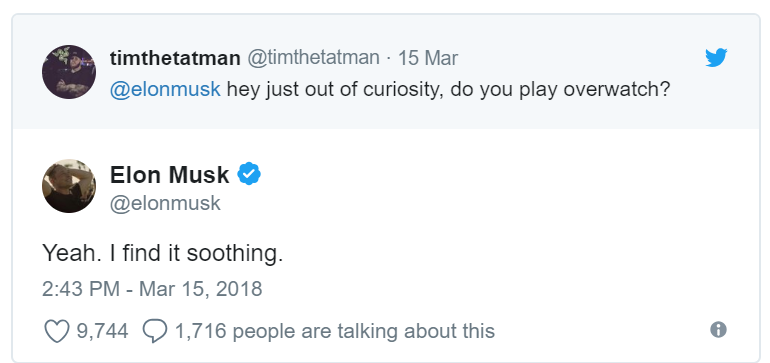Image resolution: width=770 pixels, height=363 pixels.
Task: Click the reply speech bubble icon
Action: point(155,331)
